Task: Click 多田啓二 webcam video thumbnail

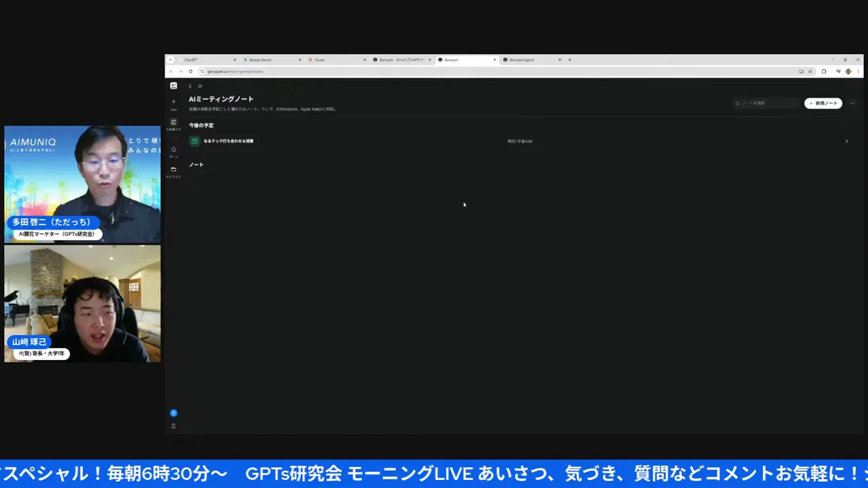Action: tap(83, 184)
